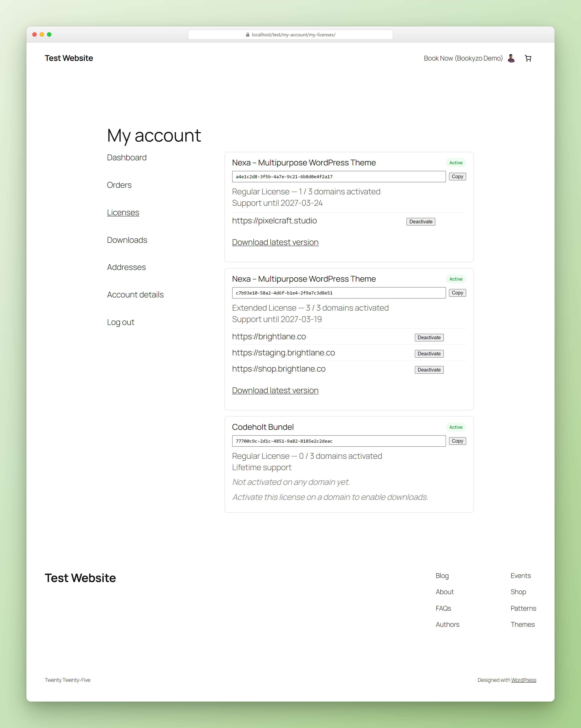The width and height of the screenshot is (581, 728).
Task: Deactivate the pixelcraft.studio domain
Action: click(x=421, y=222)
